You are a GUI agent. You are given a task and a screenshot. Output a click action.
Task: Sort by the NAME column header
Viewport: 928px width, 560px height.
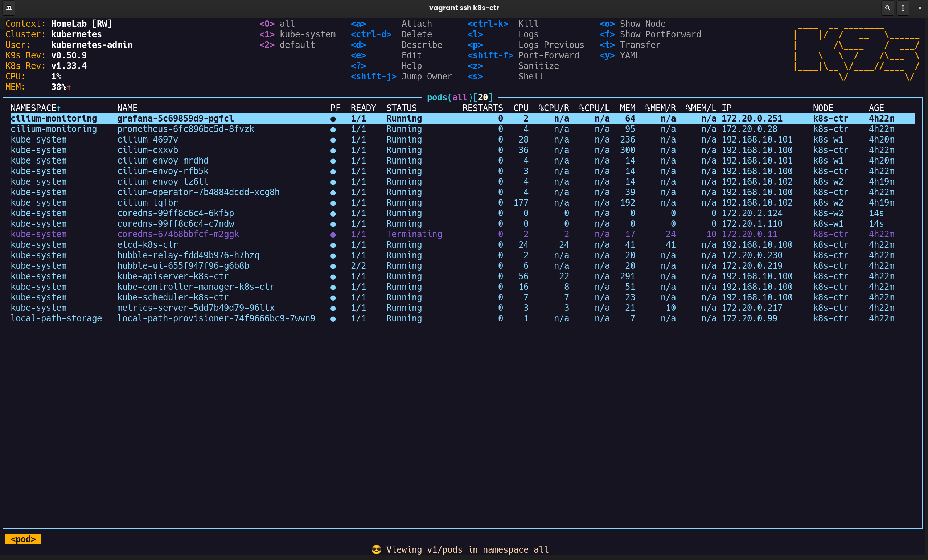pos(127,108)
